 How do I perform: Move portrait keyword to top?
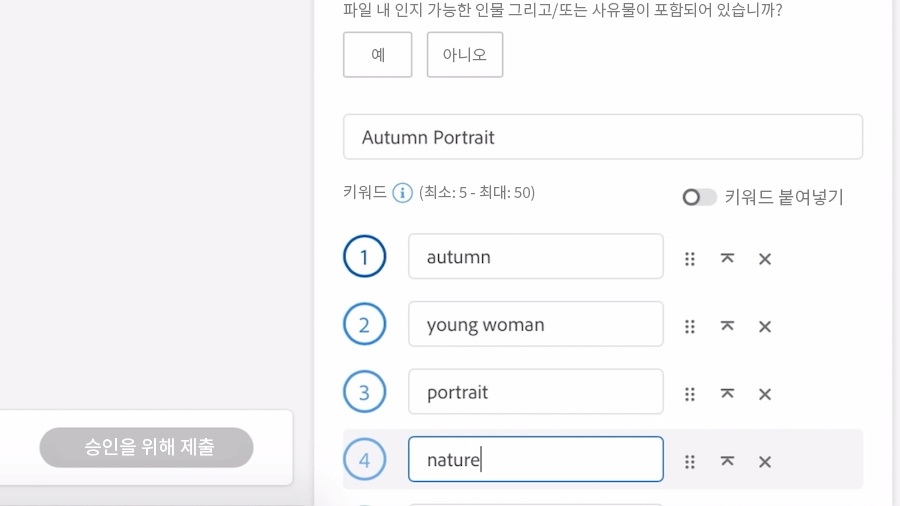pyautogui.click(x=727, y=394)
